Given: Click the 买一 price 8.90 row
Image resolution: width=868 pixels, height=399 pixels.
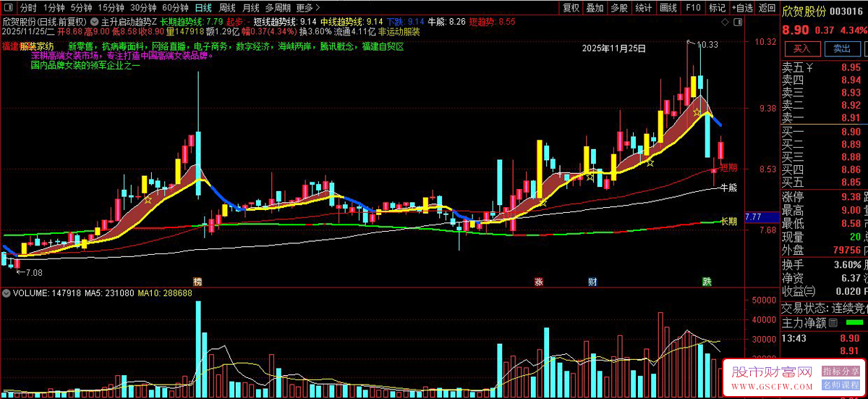Looking at the screenshot, I should (825, 132).
